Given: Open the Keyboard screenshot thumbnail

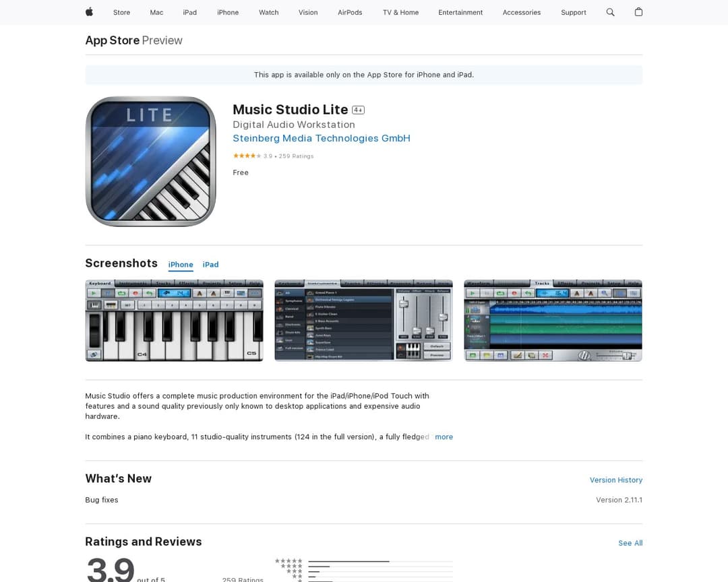Looking at the screenshot, I should coord(174,321).
